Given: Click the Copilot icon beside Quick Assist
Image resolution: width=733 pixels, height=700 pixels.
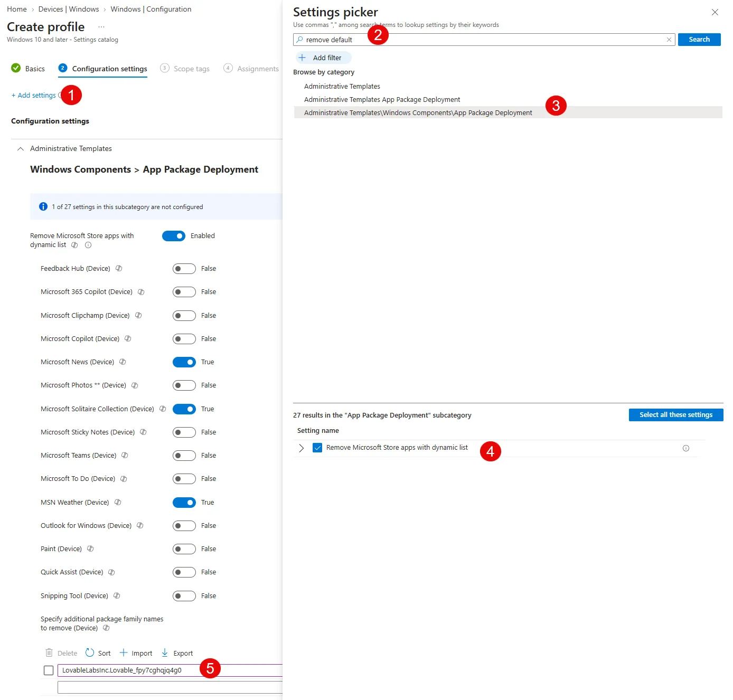Looking at the screenshot, I should (x=111, y=572).
